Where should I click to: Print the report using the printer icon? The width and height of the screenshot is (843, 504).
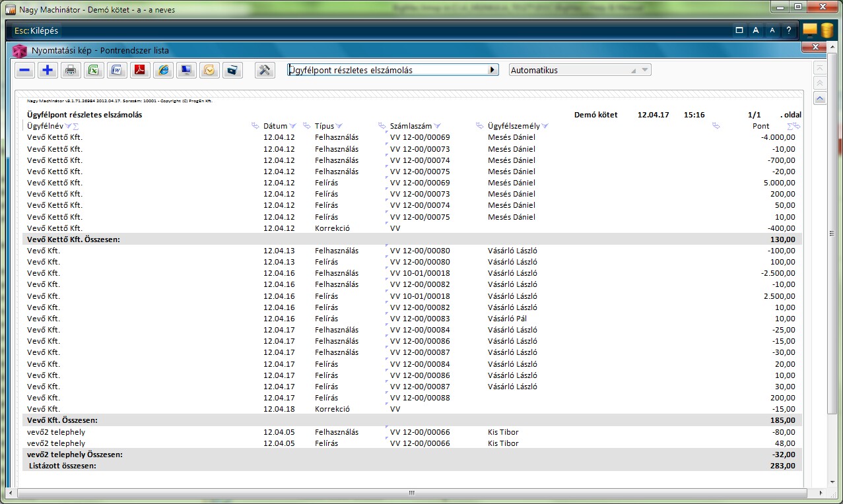point(71,70)
